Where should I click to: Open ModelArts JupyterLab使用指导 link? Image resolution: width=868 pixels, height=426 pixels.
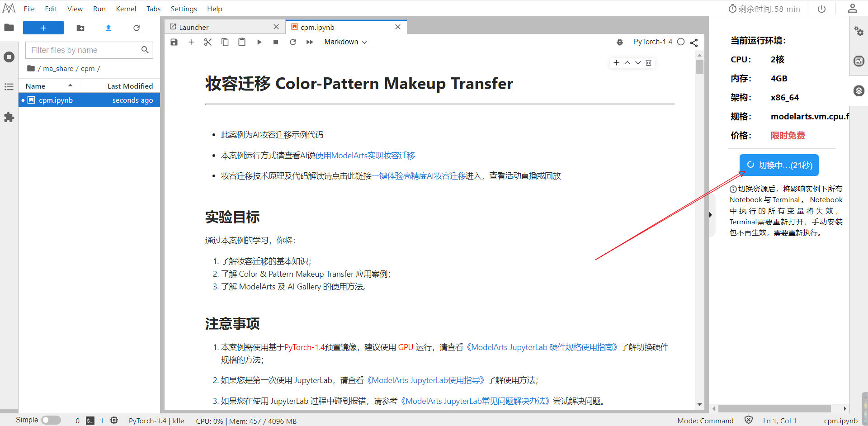[x=426, y=380]
